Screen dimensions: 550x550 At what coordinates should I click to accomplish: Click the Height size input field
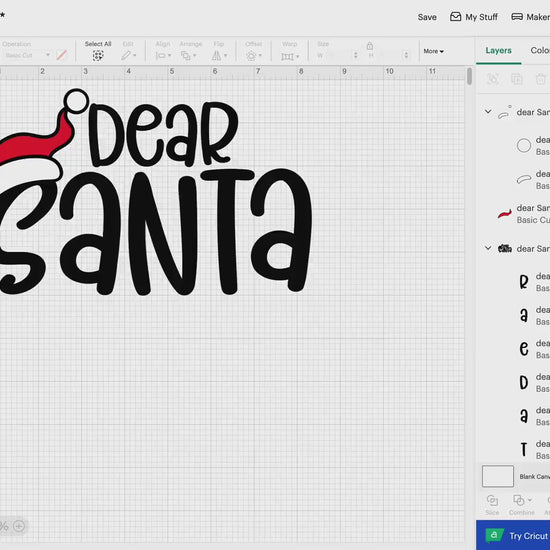coord(389,55)
